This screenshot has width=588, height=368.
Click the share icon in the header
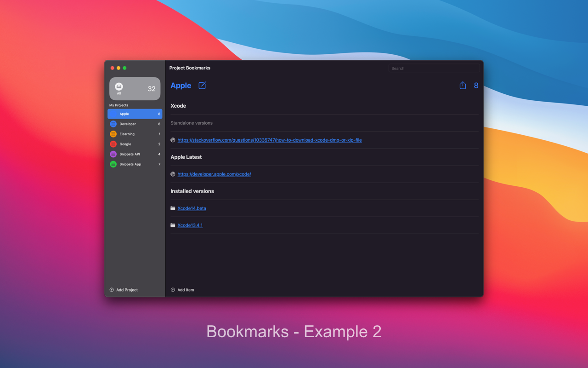tap(463, 85)
